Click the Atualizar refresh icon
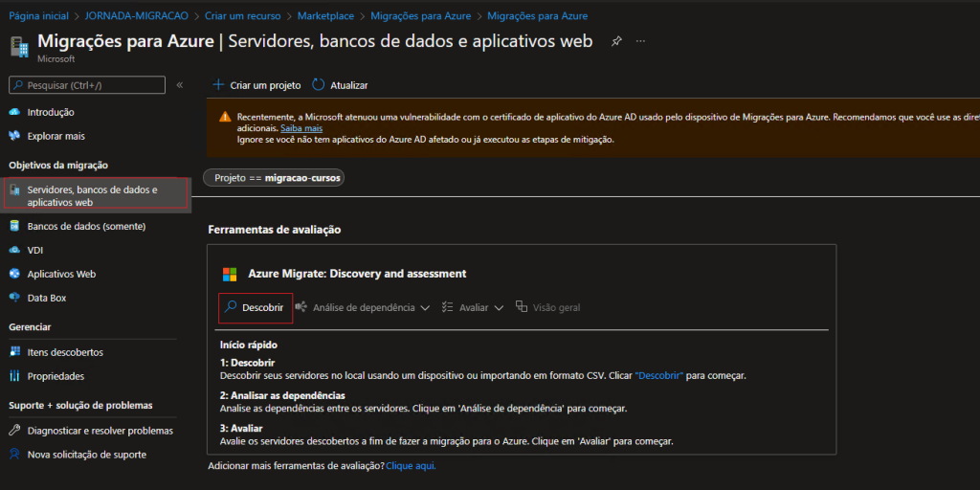 click(x=319, y=85)
